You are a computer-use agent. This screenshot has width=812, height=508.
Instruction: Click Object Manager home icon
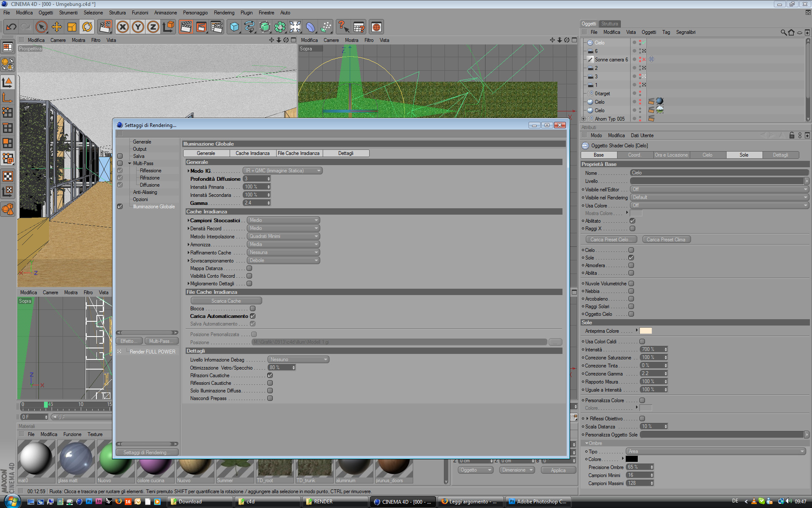791,33
